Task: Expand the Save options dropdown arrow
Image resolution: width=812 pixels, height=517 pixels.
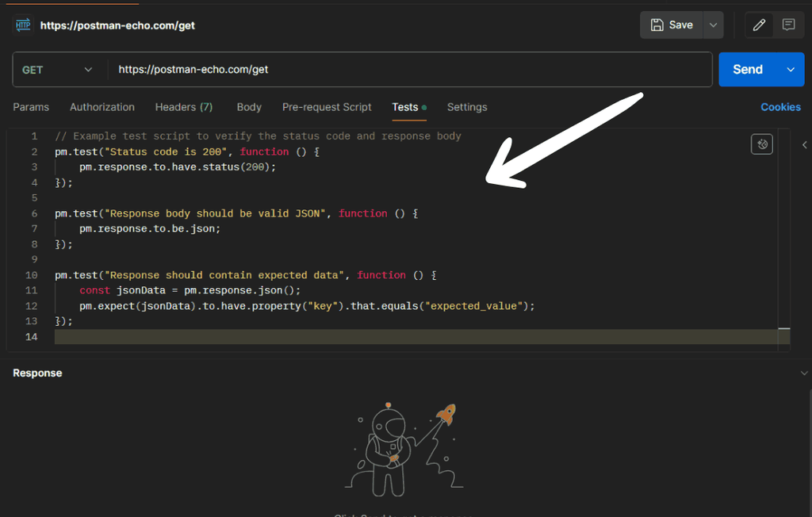Action: 713,25
